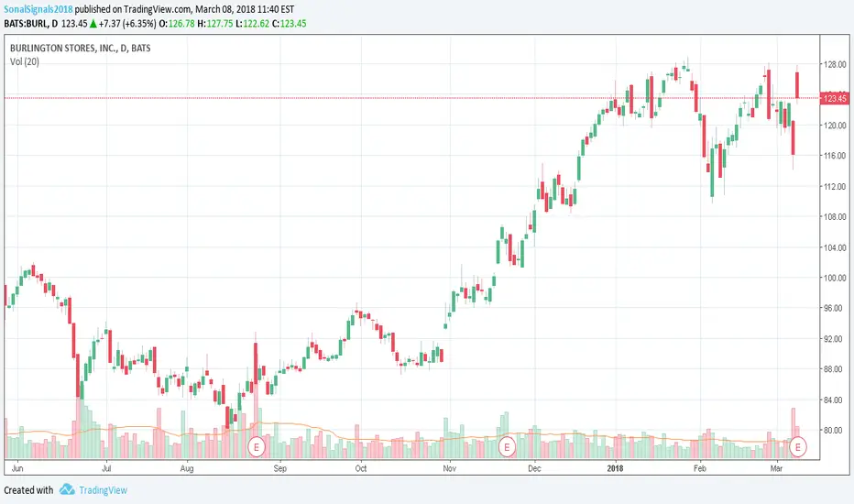This screenshot has width=854, height=504.
Task: Click the BURLINGTON STORES, INC. chart title
Action: (80, 48)
